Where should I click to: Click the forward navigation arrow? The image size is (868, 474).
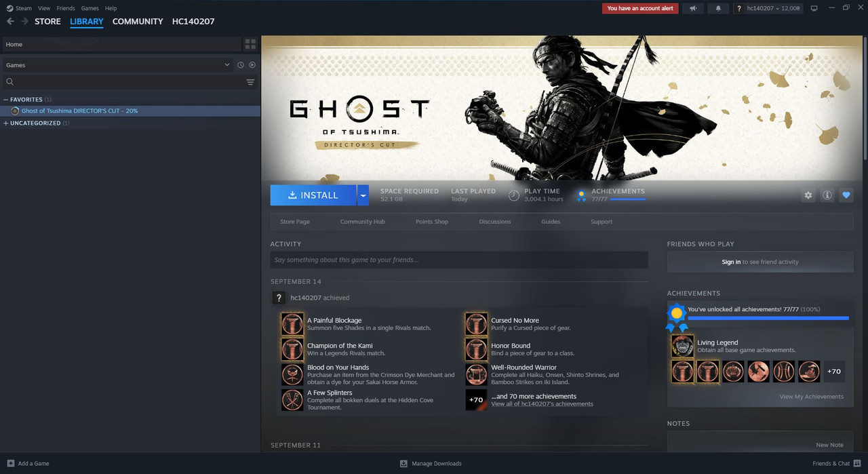[x=24, y=22]
